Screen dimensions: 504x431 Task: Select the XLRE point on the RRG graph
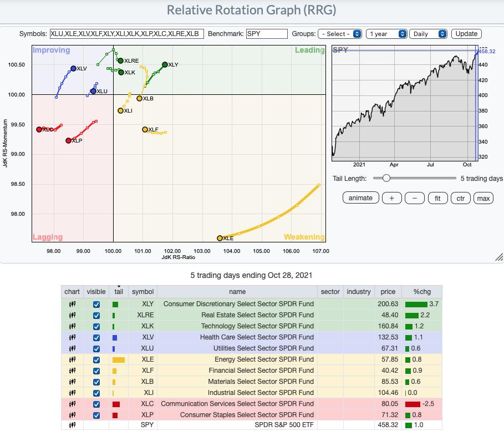click(120, 61)
